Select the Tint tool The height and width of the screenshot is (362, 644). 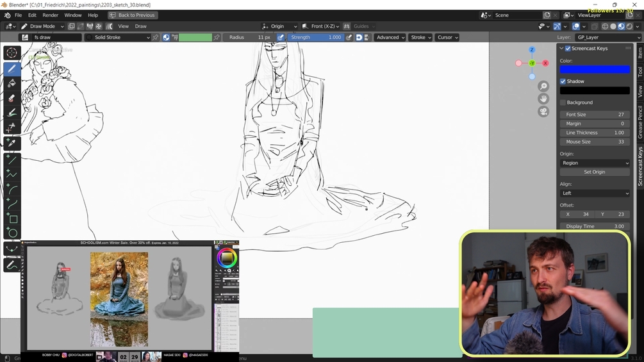click(12, 113)
